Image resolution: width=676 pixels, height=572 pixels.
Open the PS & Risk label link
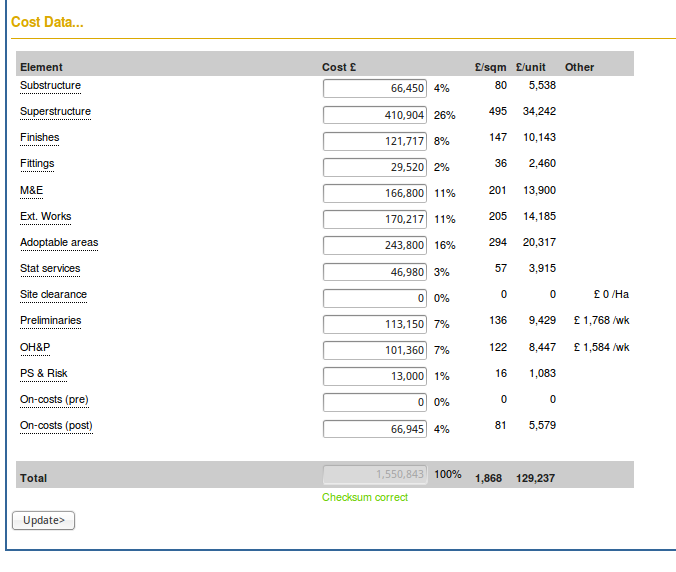tap(44, 373)
